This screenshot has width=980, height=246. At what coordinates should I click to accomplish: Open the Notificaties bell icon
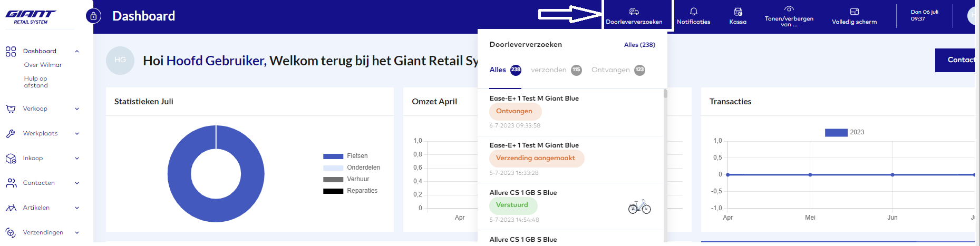point(693,12)
